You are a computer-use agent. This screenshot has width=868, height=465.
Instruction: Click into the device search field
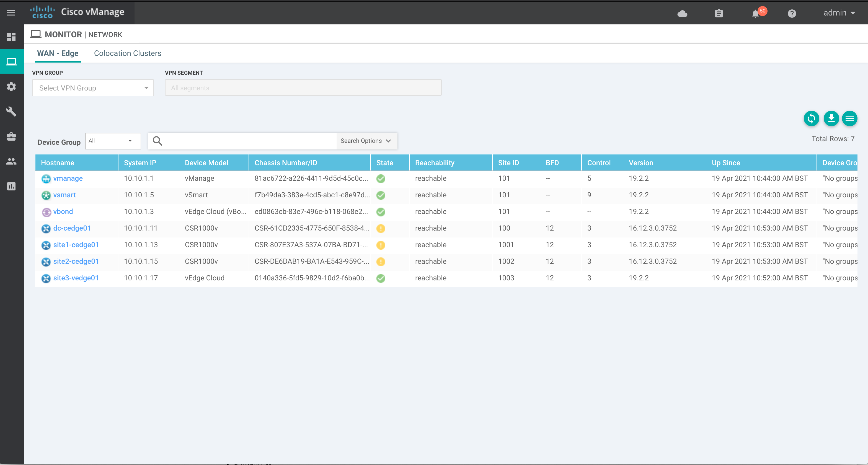[249, 141]
